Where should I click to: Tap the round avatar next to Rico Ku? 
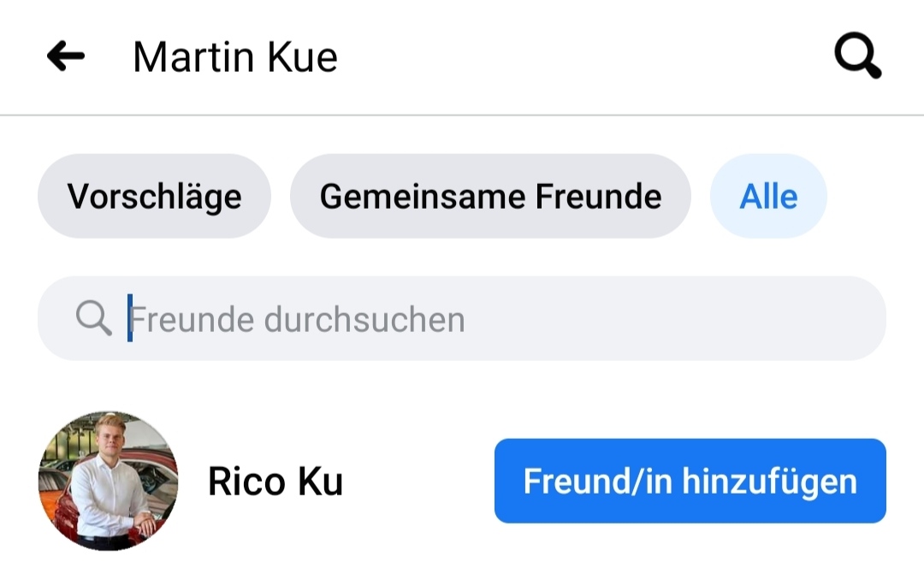109,481
